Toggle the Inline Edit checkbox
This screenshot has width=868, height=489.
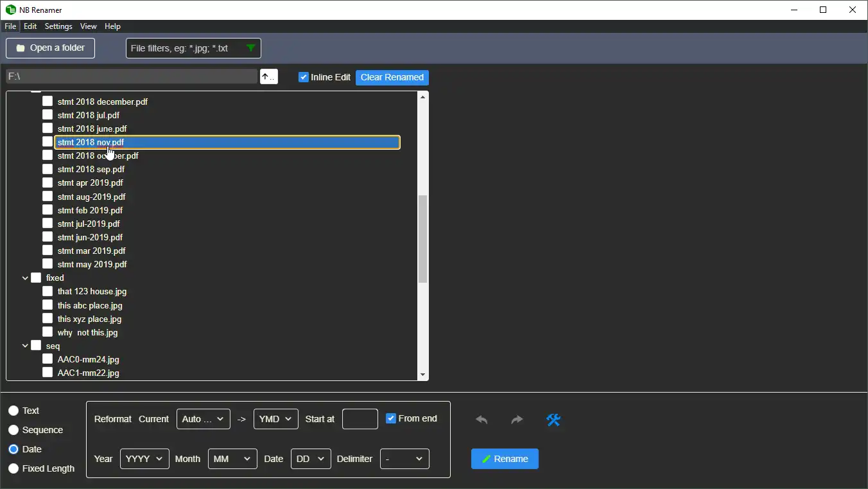[304, 77]
